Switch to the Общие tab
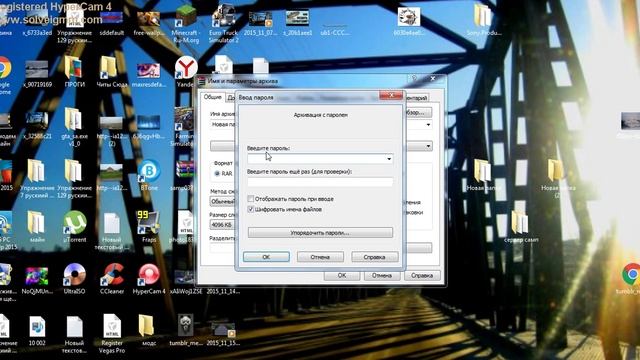Image resolution: width=640 pixels, height=360 pixels. click(x=213, y=97)
